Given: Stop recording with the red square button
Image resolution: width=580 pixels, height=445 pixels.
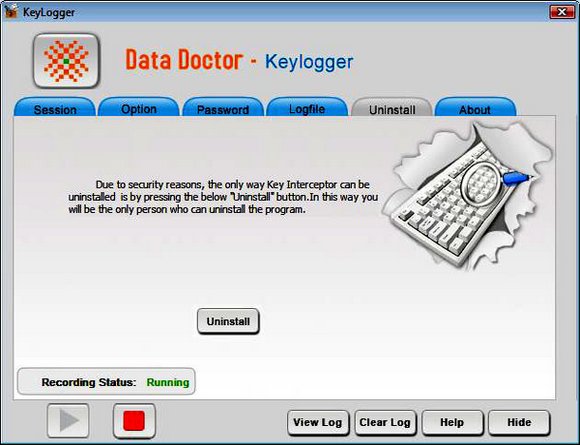Looking at the screenshot, I should click(x=134, y=421).
